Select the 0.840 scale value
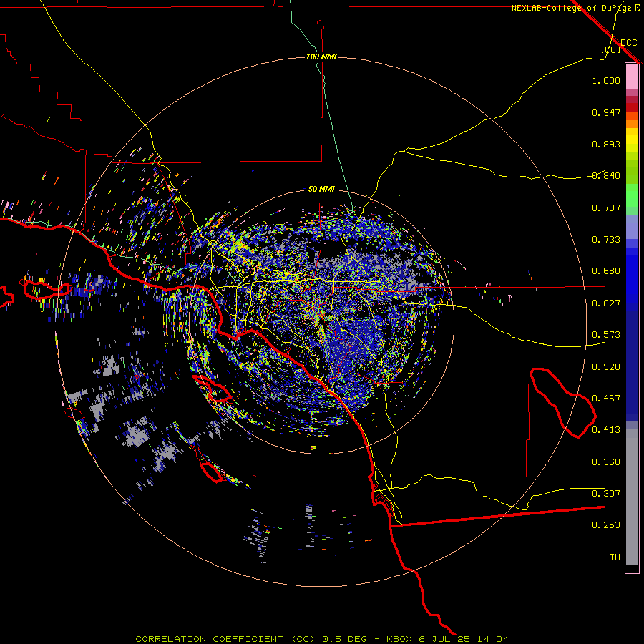This screenshot has width=644, height=644. point(606,176)
